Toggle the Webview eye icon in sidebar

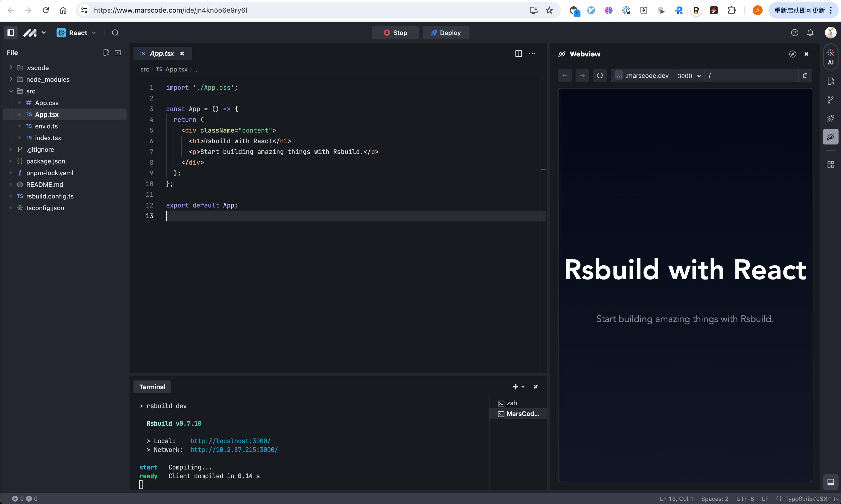coord(830,137)
